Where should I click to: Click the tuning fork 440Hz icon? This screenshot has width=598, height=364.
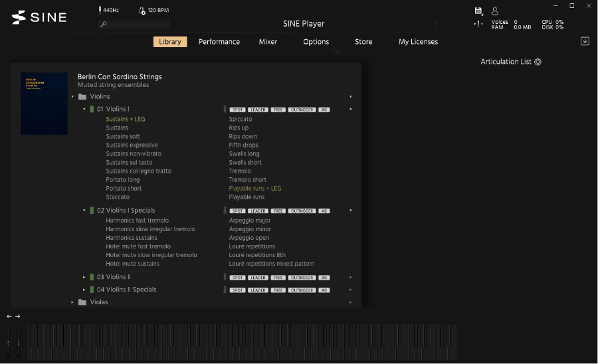point(100,11)
